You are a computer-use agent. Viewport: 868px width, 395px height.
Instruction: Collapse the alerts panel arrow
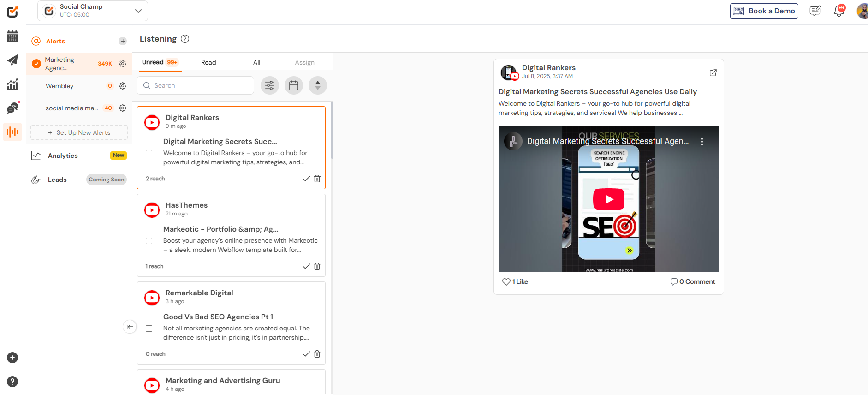[130, 327]
